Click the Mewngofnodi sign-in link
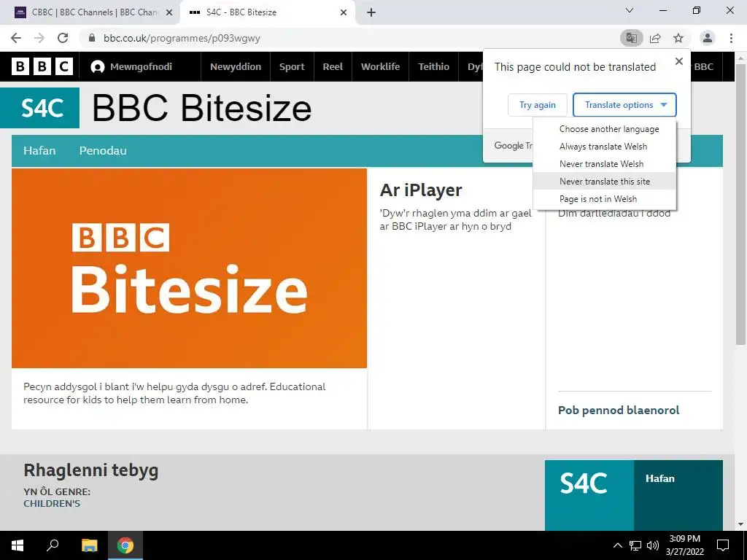The height and width of the screenshot is (560, 747). pyautogui.click(x=141, y=66)
